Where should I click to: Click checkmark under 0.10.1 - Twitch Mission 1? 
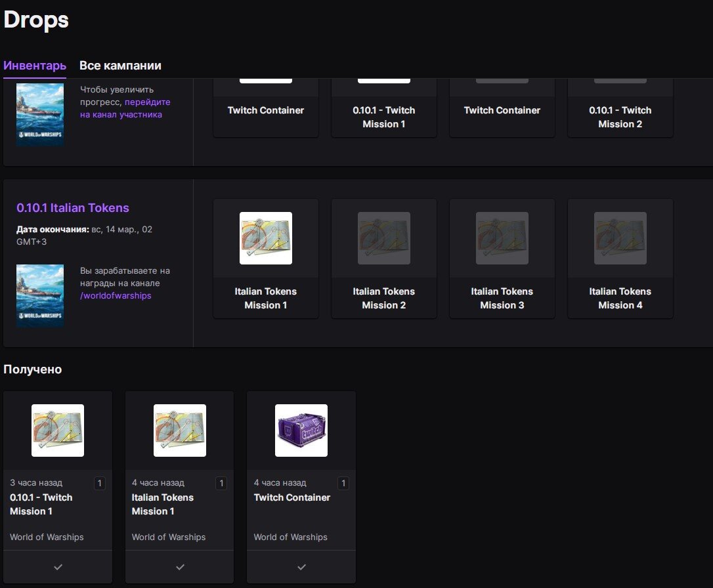coord(58,566)
